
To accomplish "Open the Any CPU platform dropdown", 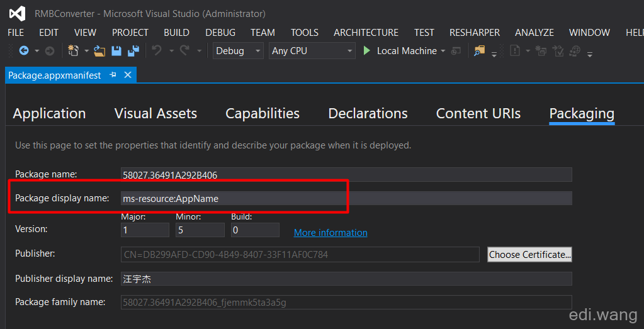I will pyautogui.click(x=312, y=51).
